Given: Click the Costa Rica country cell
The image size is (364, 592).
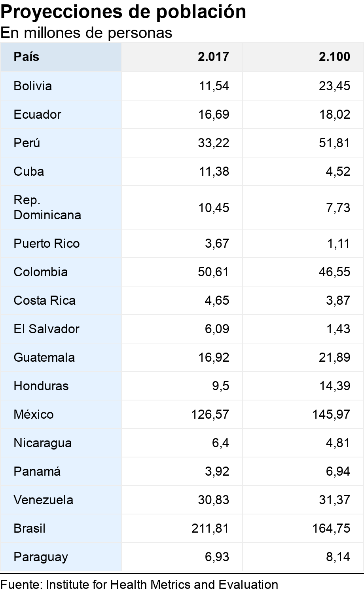Looking at the screenshot, I should point(45,300).
